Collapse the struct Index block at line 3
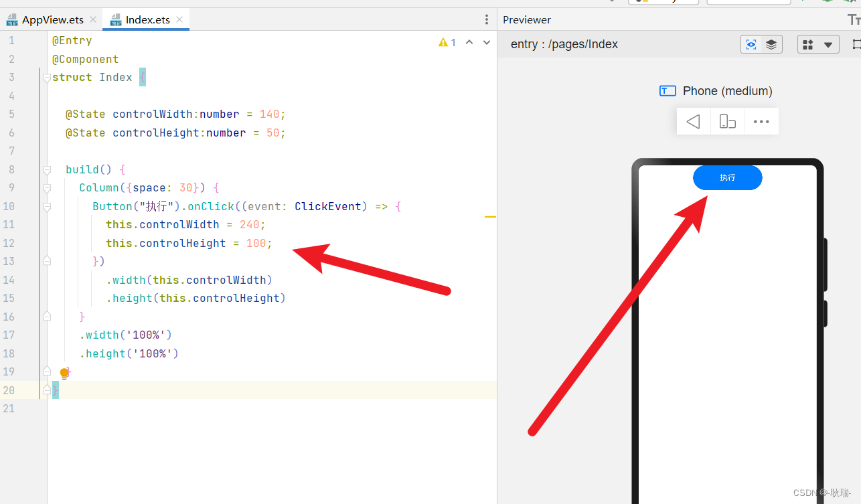 (47, 78)
